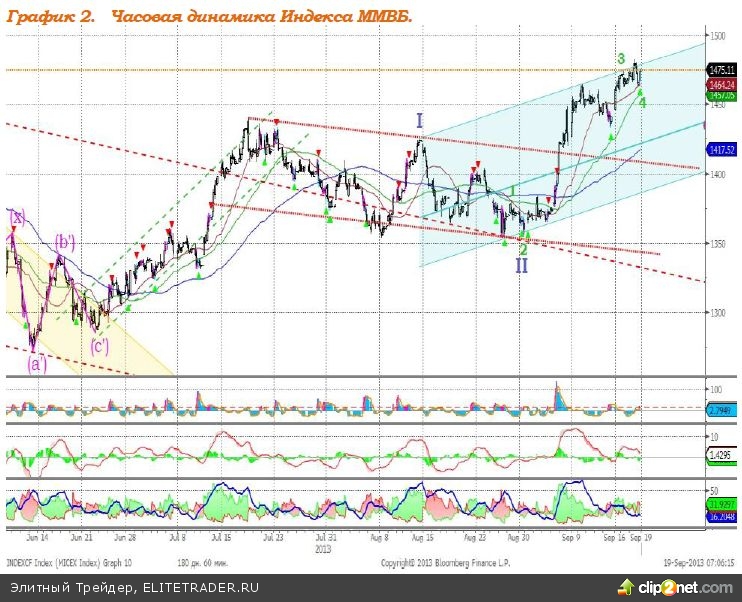Click the 2.7949 indicator value box
The height and width of the screenshot is (602, 742).
pos(722,410)
